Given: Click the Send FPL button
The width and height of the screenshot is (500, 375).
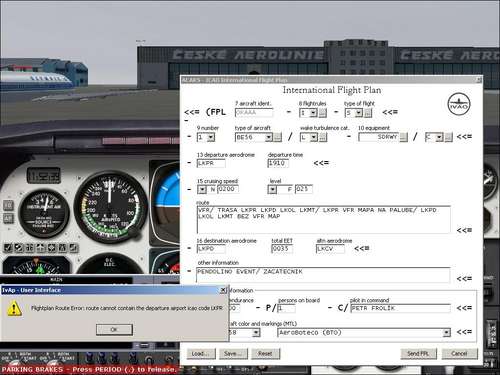Looking at the screenshot, I should [418, 353].
